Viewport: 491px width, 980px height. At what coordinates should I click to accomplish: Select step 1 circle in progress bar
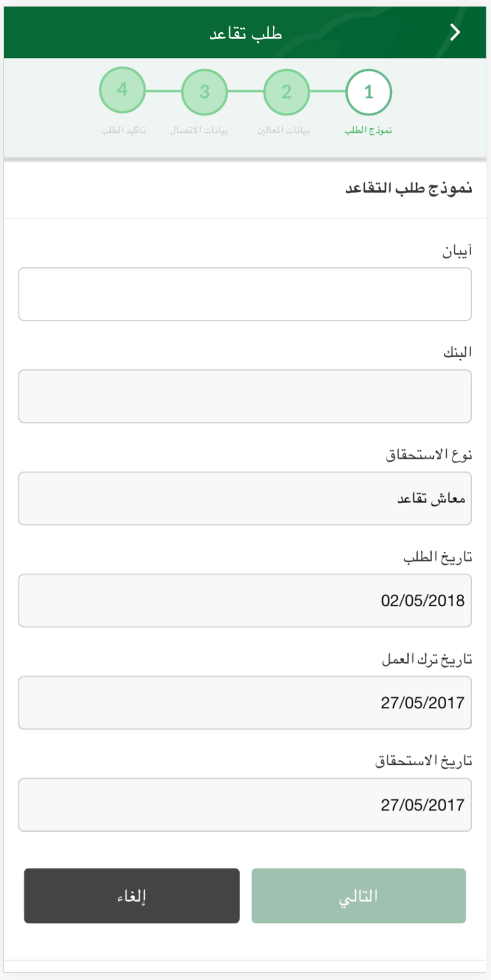[x=368, y=92]
